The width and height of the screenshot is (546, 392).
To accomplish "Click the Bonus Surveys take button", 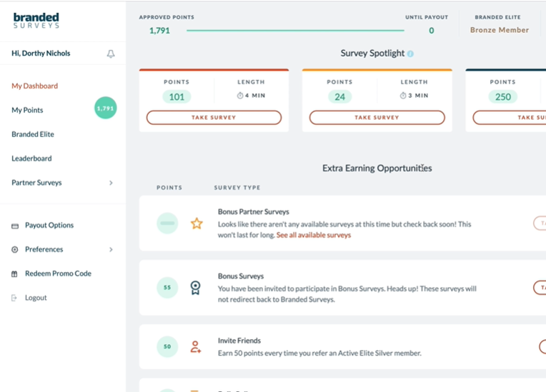I will coord(540,287).
